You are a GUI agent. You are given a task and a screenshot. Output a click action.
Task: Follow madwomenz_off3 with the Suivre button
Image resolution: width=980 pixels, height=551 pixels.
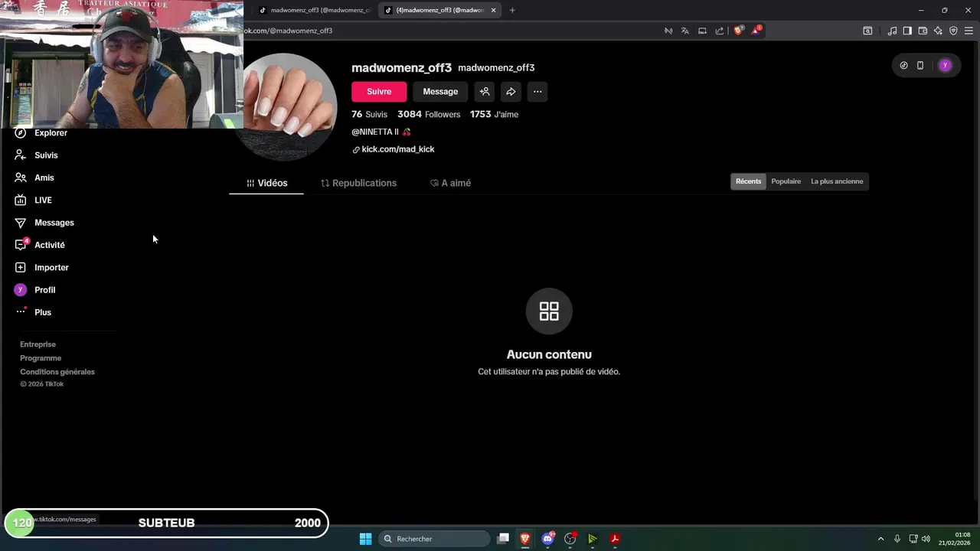pos(379,92)
